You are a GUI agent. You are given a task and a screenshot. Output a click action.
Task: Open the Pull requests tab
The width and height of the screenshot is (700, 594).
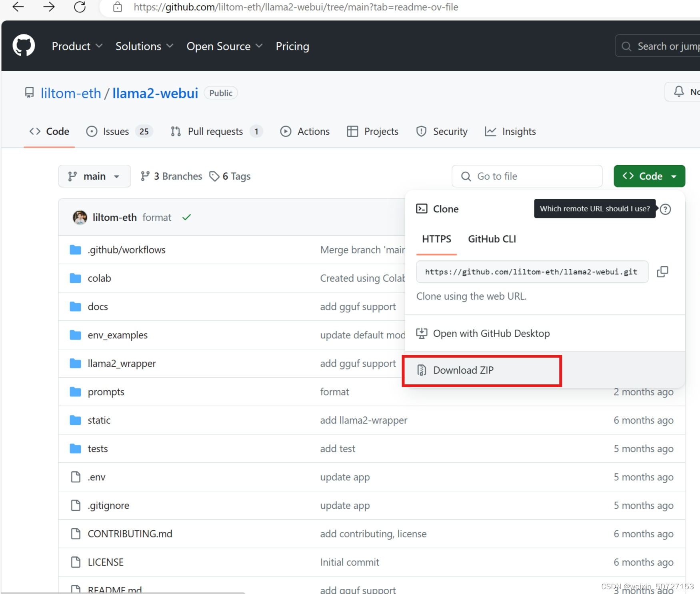(x=216, y=132)
